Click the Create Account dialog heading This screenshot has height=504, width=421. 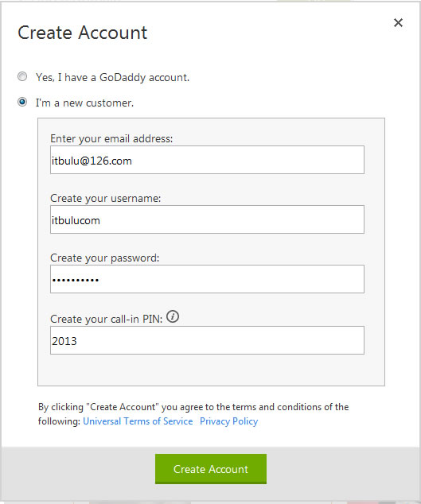pos(83,33)
